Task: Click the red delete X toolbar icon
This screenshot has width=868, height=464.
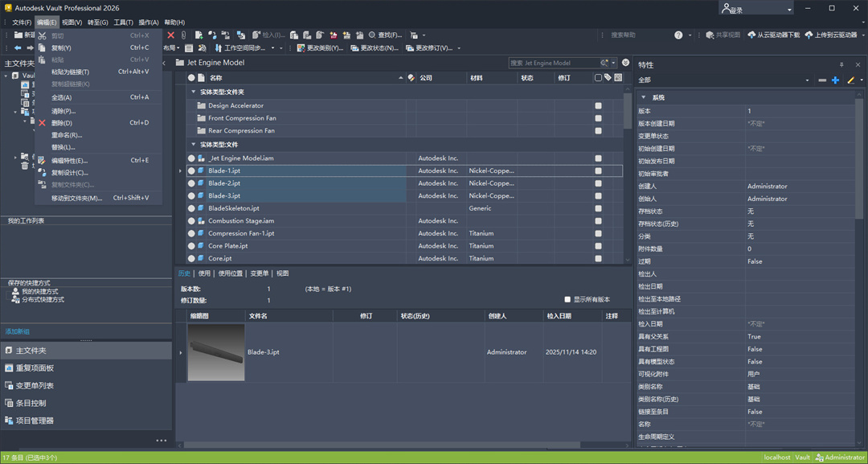Action: pos(170,35)
